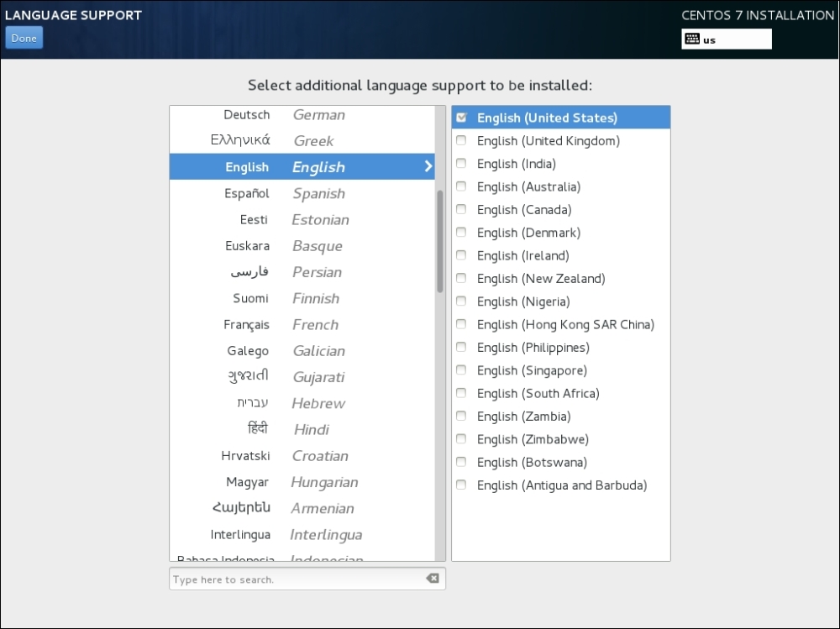840x629 pixels.
Task: Choose Magyar Hungarian
Action: [302, 482]
